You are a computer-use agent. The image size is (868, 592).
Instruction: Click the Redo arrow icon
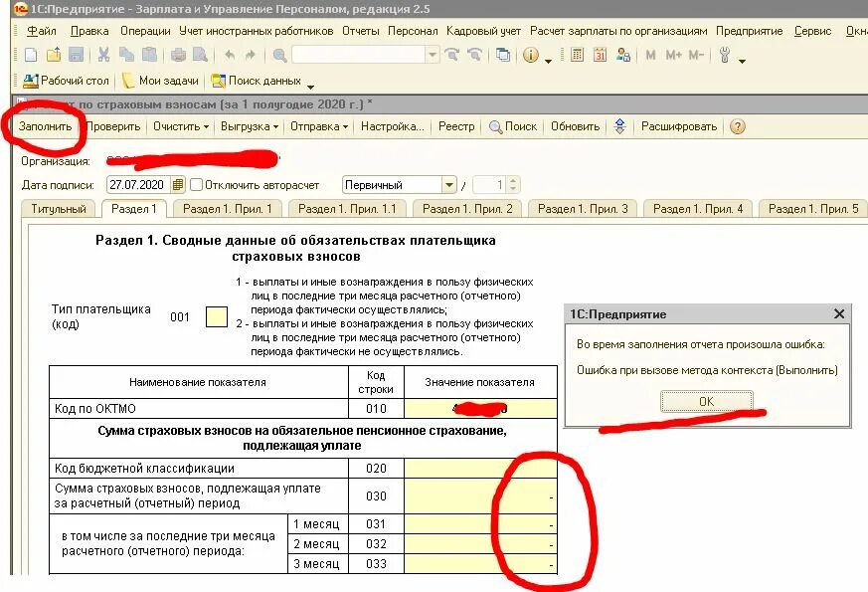(251, 55)
